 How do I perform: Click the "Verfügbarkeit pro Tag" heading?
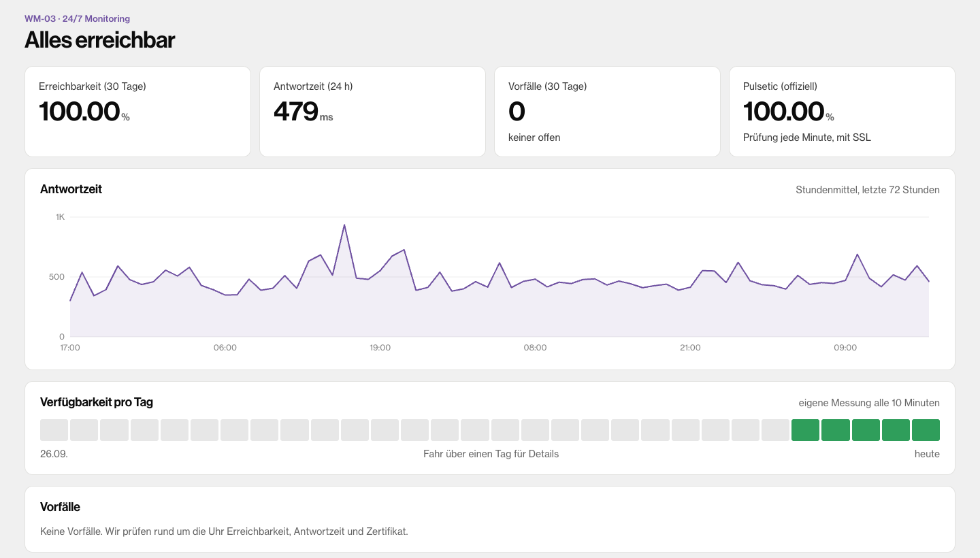[97, 402]
